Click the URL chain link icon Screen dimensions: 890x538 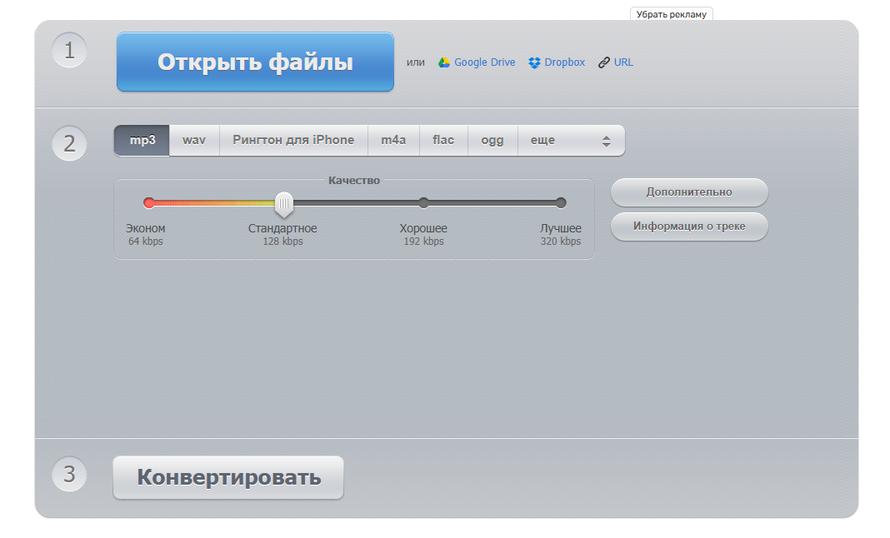point(604,62)
